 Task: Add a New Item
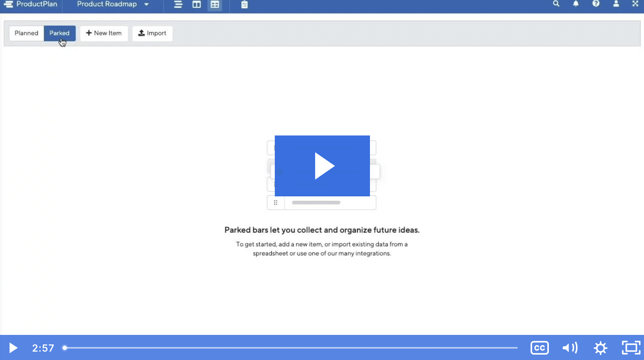pos(104,33)
